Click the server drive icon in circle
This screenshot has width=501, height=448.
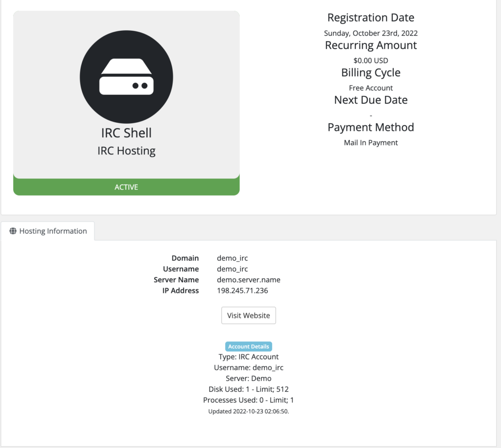pyautogui.click(x=127, y=77)
